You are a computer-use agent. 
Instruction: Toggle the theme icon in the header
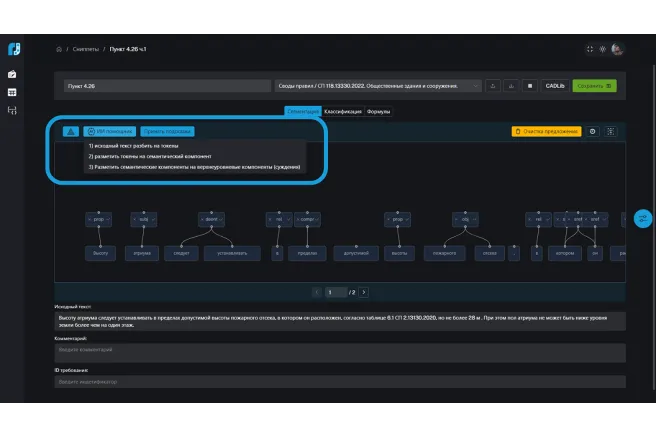(603, 49)
